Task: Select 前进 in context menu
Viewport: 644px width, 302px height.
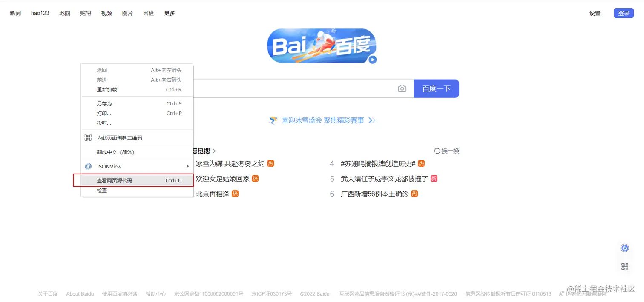Action: [137, 80]
